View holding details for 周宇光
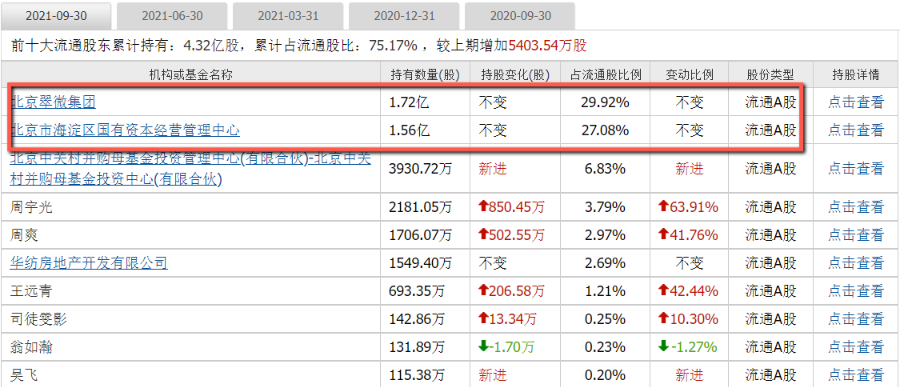Image resolution: width=901 pixels, height=387 pixels. 856,207
